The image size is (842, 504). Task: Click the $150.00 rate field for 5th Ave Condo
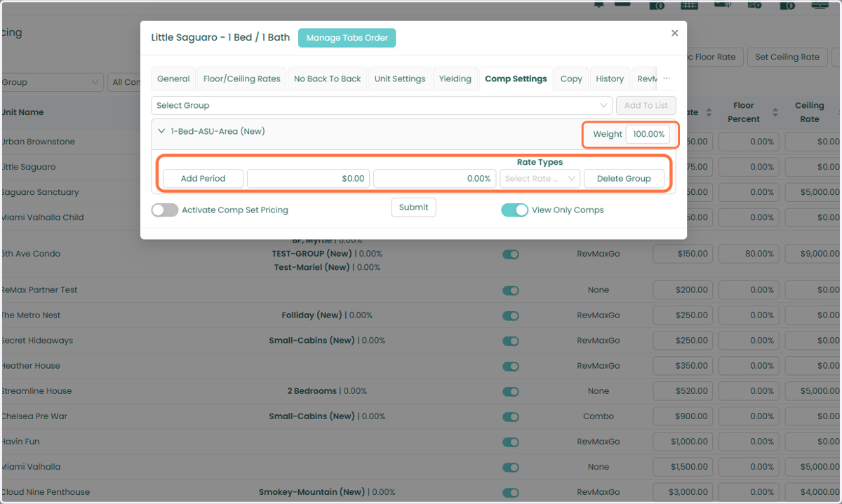(683, 254)
